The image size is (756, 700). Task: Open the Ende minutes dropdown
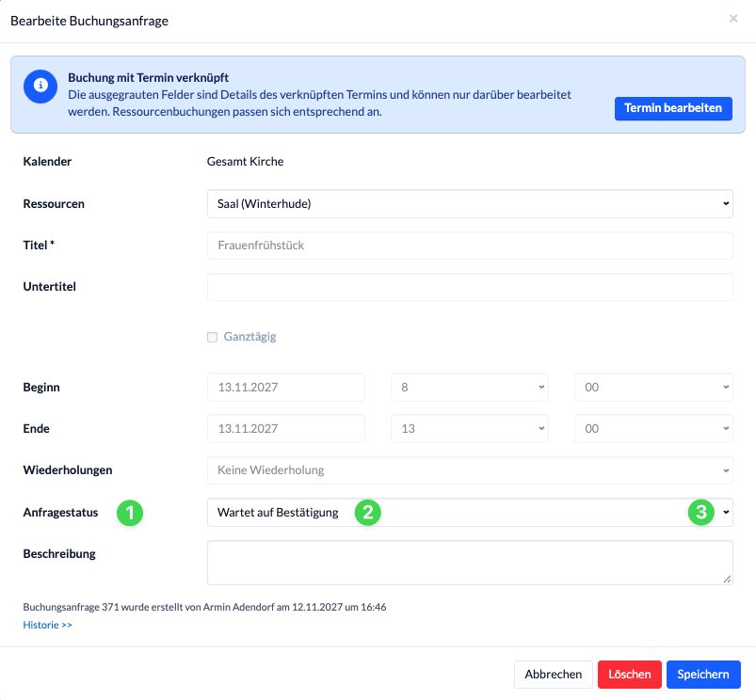pyautogui.click(x=653, y=429)
